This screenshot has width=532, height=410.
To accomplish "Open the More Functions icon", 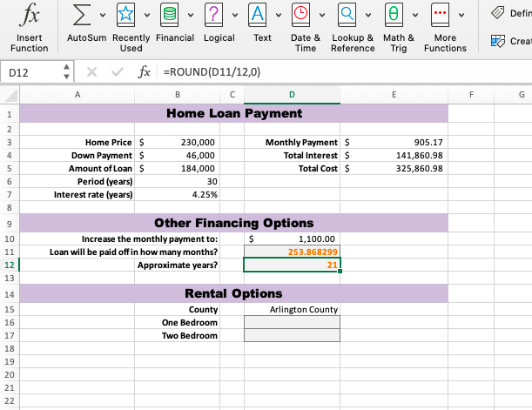I will (x=440, y=15).
